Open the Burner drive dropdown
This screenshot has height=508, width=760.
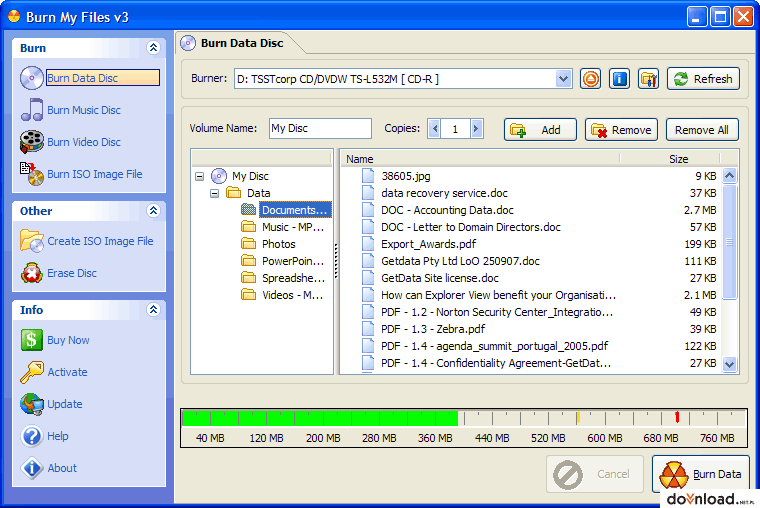(563, 79)
